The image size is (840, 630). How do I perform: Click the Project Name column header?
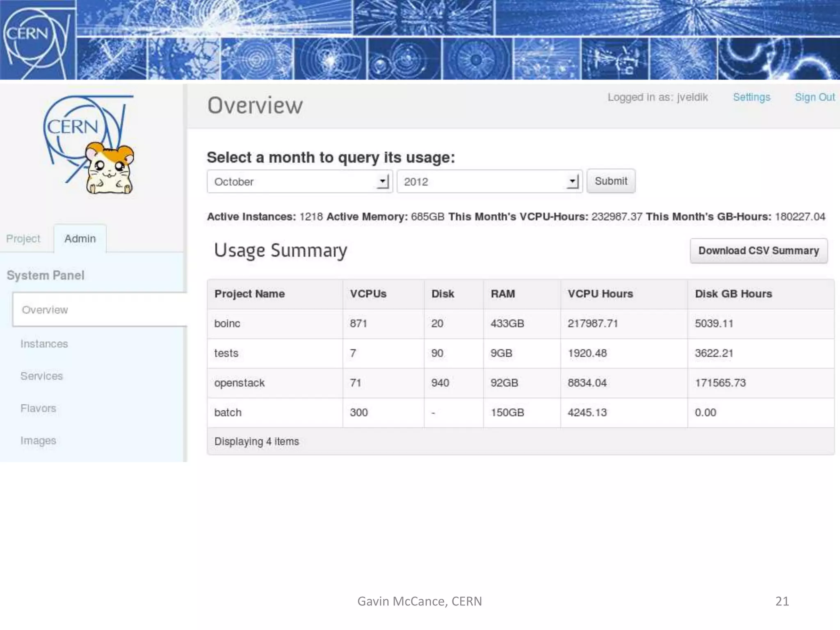pos(249,294)
